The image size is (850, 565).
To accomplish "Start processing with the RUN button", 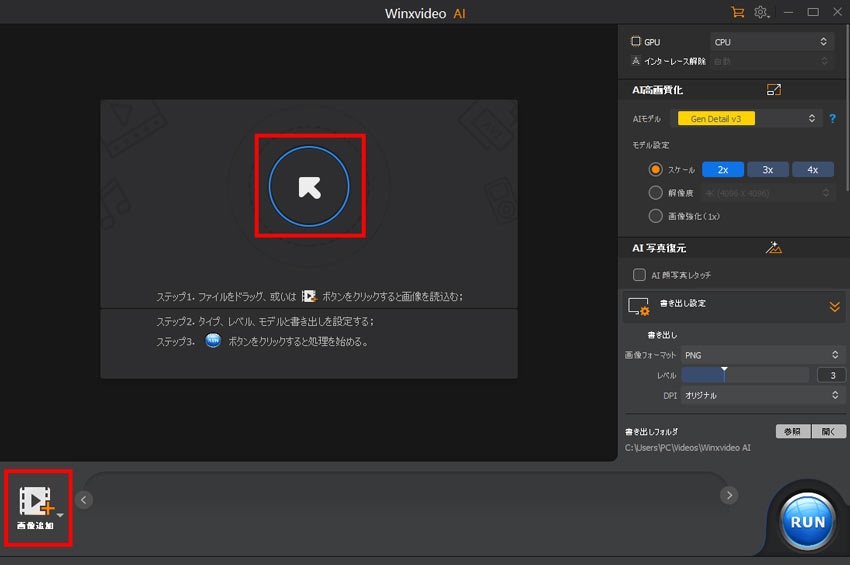I will click(807, 522).
